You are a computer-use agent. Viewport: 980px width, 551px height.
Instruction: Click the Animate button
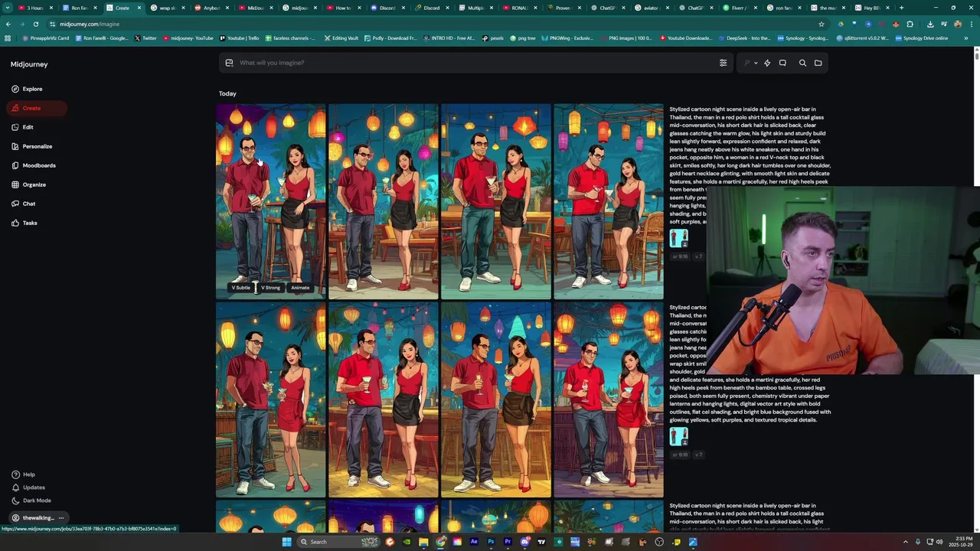300,288
